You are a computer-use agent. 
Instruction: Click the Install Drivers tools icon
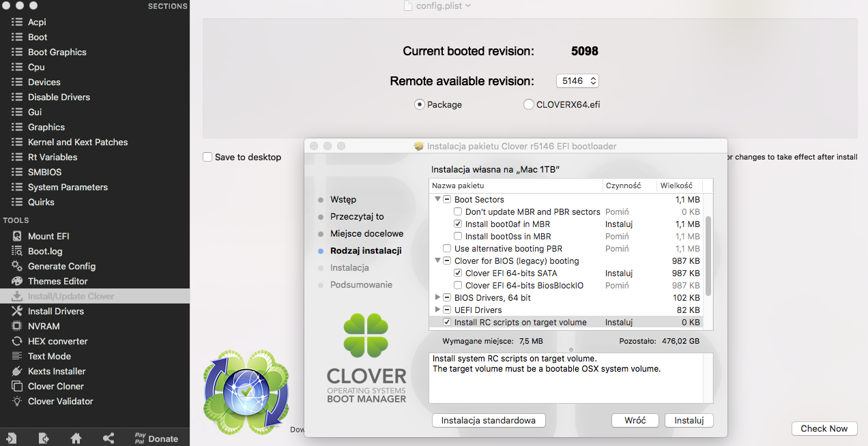[17, 311]
